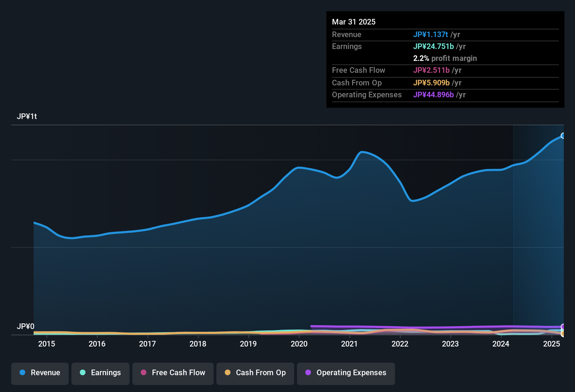Click the Free Cash Flow label in tooltip
This screenshot has width=575, height=392.
pyautogui.click(x=359, y=70)
